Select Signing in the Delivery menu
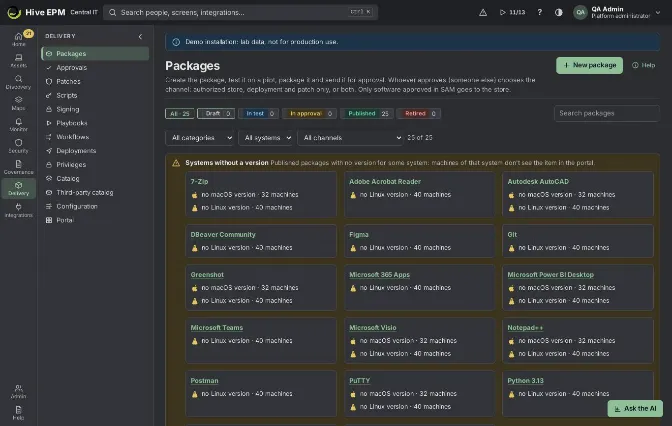Image resolution: width=672 pixels, height=426 pixels. 95,109
